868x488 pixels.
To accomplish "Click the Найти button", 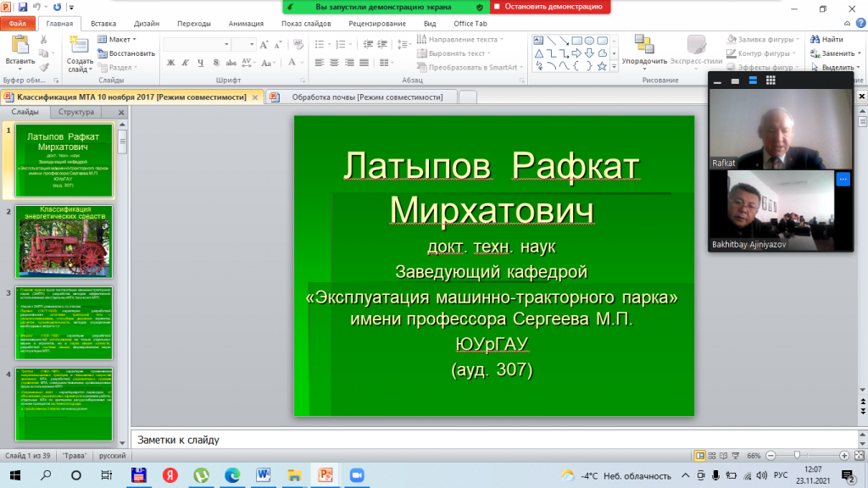I will (827, 39).
